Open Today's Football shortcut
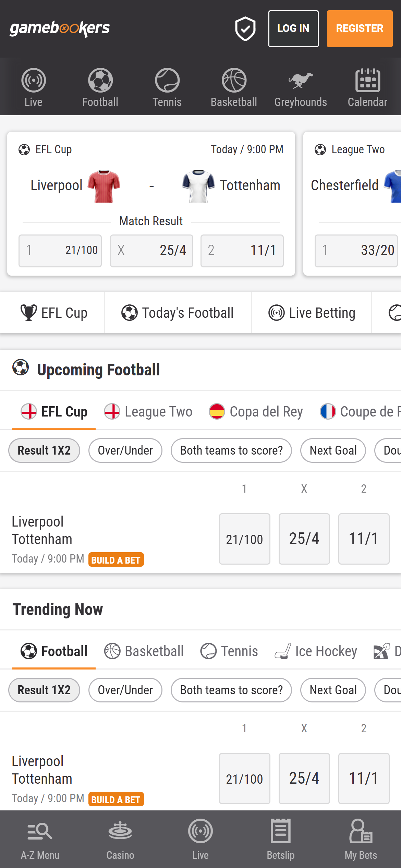Image resolution: width=401 pixels, height=868 pixels. click(178, 312)
